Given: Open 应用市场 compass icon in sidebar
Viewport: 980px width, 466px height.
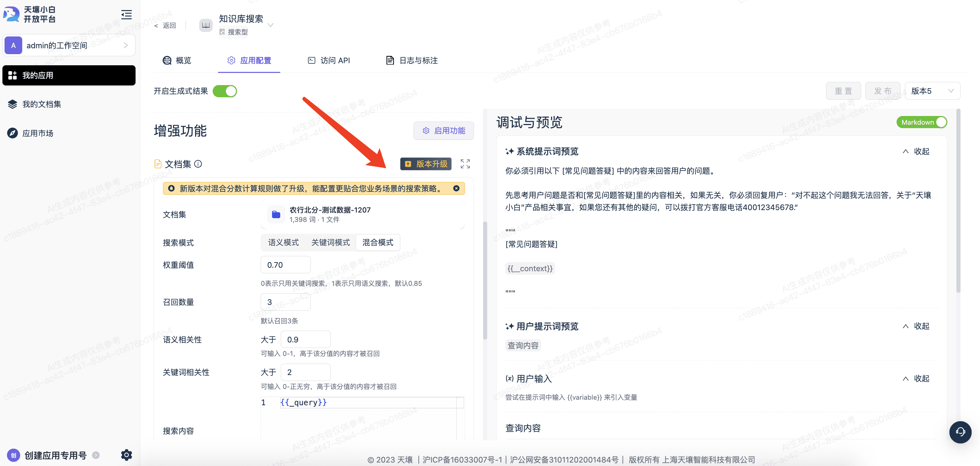Looking at the screenshot, I should [x=13, y=133].
